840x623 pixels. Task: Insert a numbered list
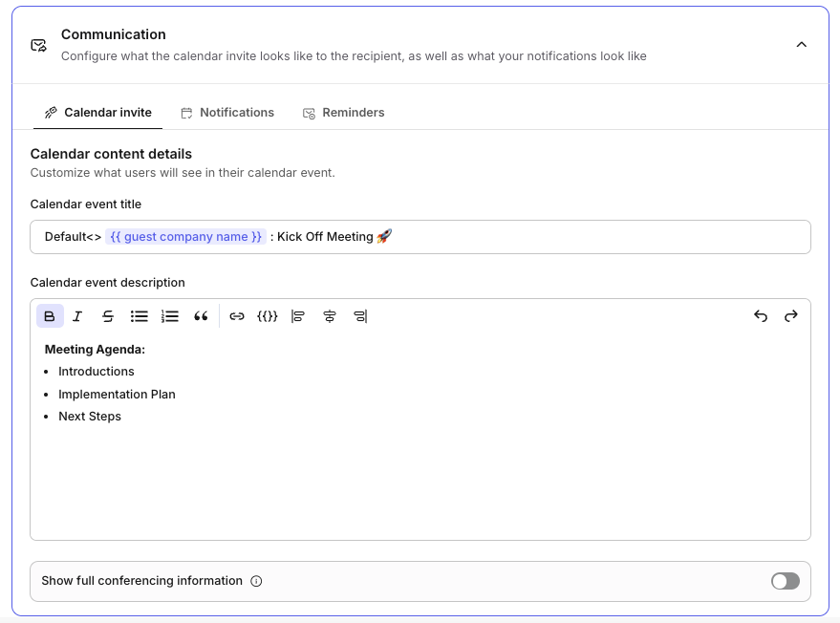170,316
